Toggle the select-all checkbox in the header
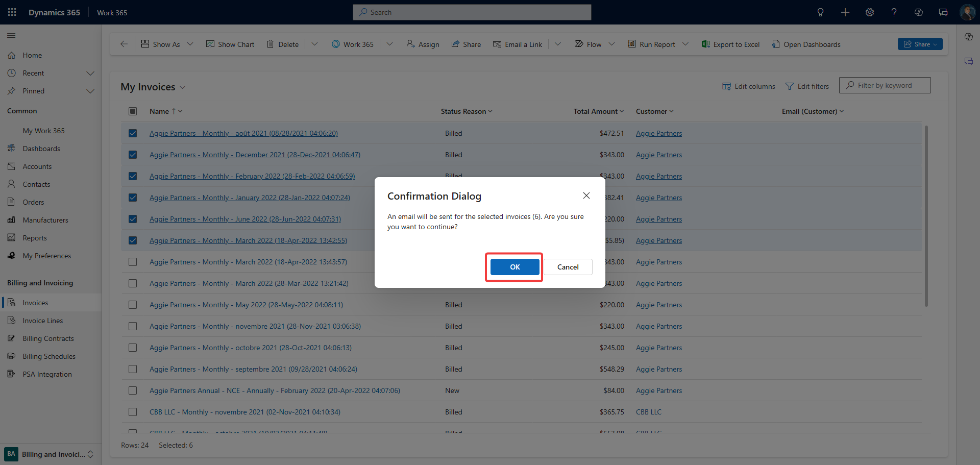This screenshot has width=980, height=465. [133, 111]
